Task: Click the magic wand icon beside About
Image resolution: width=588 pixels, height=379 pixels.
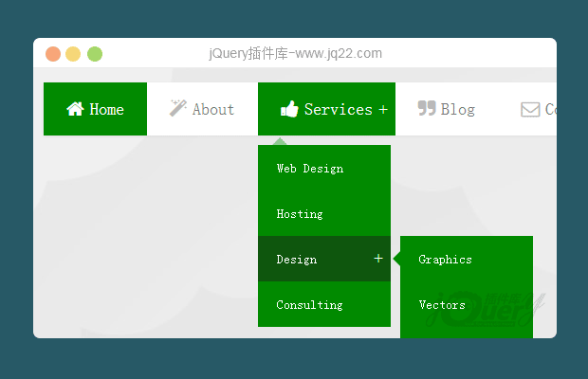Action: [x=177, y=108]
